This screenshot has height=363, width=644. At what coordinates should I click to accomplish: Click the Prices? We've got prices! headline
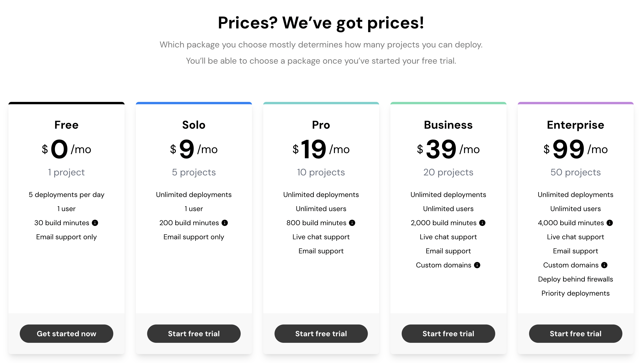click(x=321, y=23)
